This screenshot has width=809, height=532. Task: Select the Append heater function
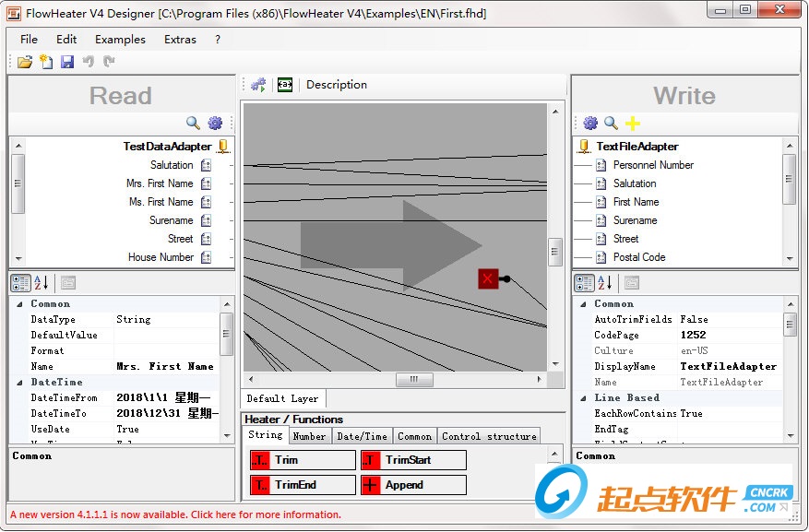(414, 485)
